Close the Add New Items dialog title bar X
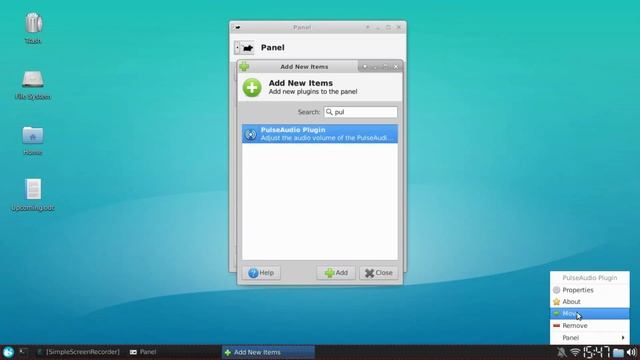Viewport: 640px width, 360px height. click(396, 67)
